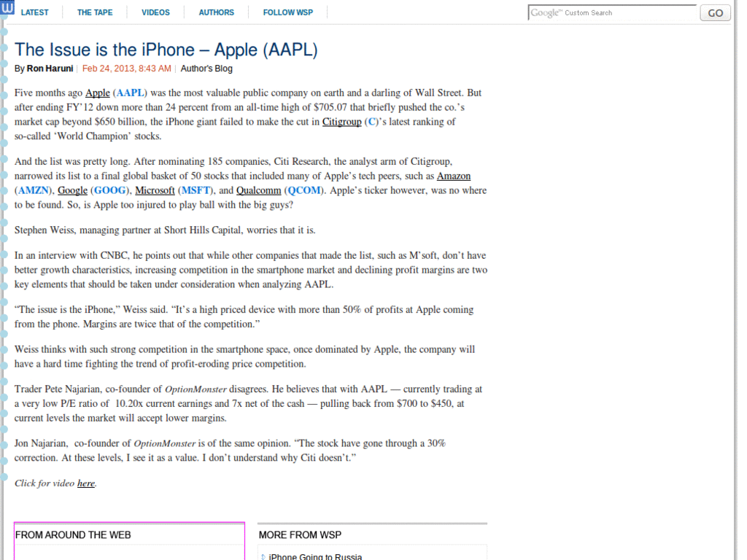Follow the Google company link in article
The height and width of the screenshot is (560, 747).
coord(72,190)
